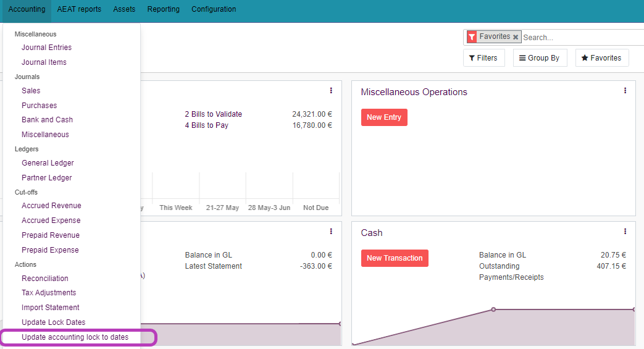Click the -363.00 € statement amount
644x349 pixels.
coord(316,266)
